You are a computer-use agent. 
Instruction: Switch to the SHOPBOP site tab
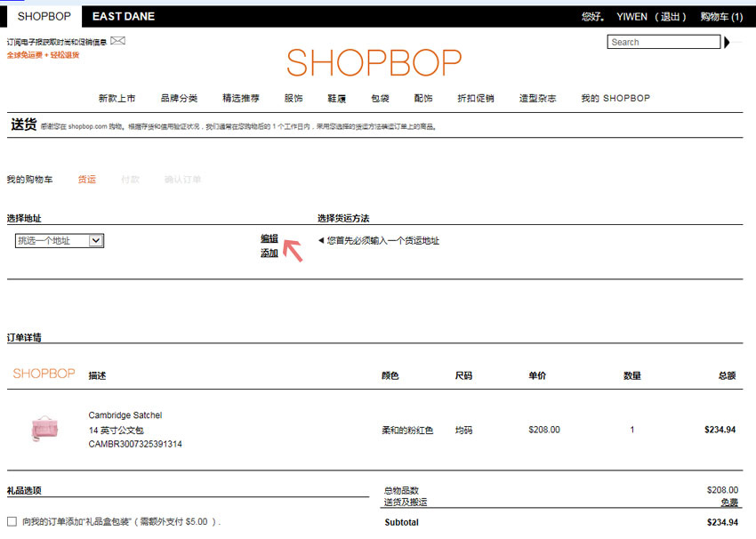(44, 16)
